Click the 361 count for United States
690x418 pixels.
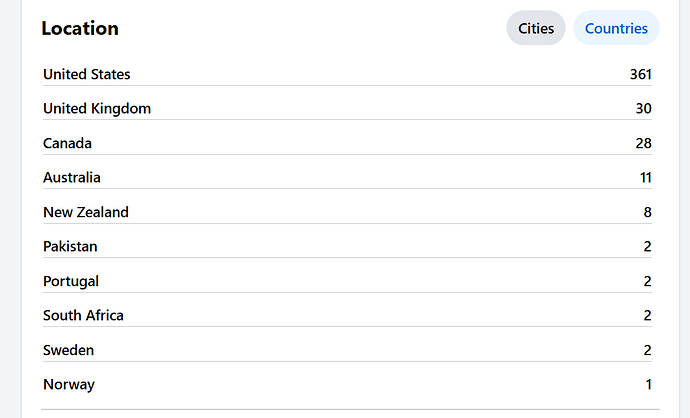pyautogui.click(x=640, y=74)
